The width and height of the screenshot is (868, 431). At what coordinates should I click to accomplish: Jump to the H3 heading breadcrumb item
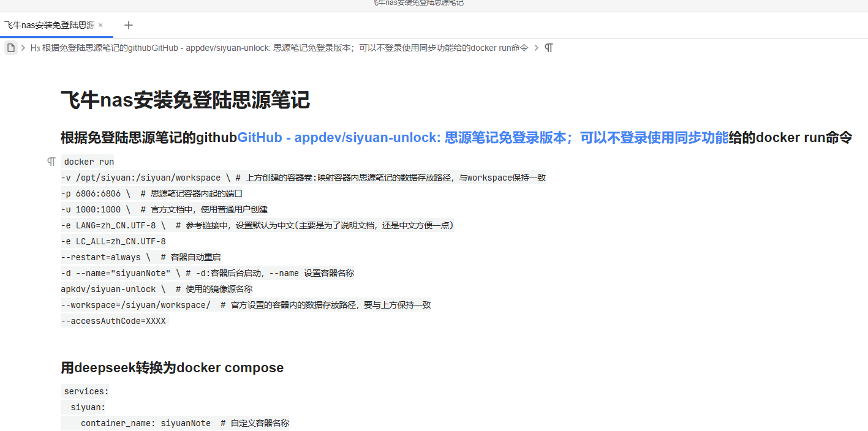(x=279, y=48)
